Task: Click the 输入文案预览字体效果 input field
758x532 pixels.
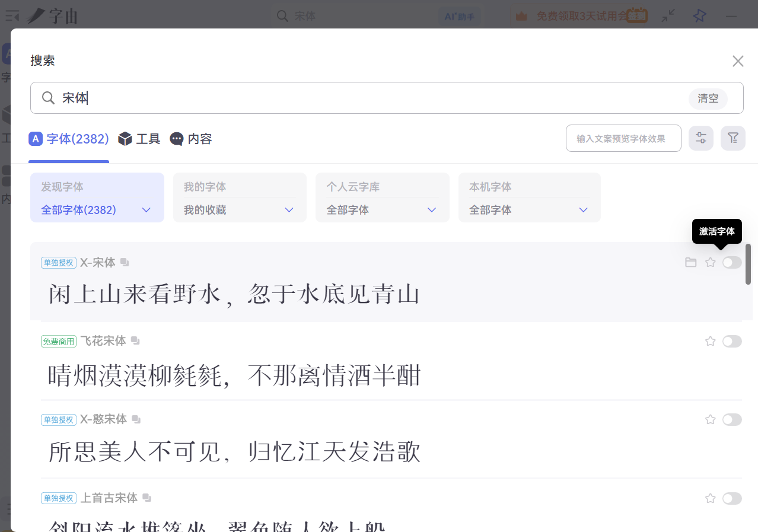Action: (623, 138)
